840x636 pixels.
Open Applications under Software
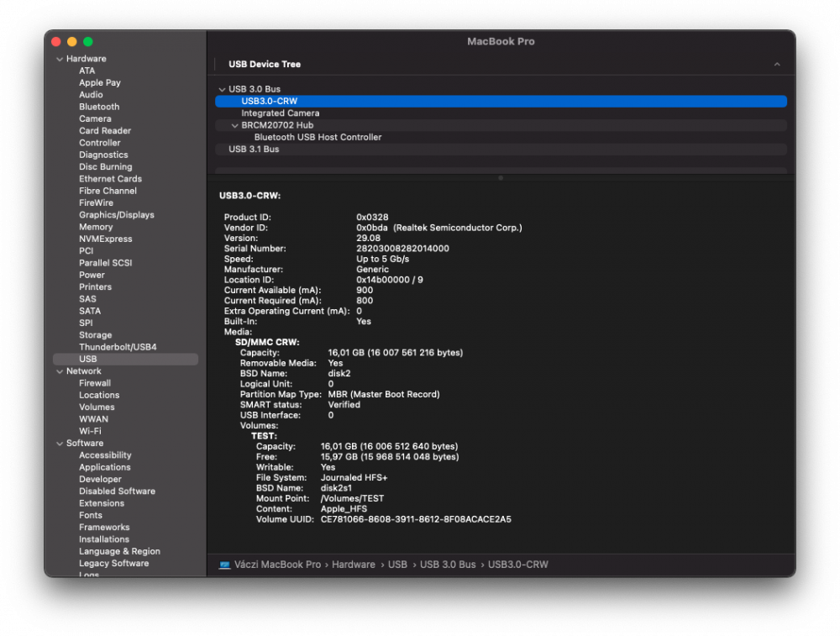tap(105, 467)
